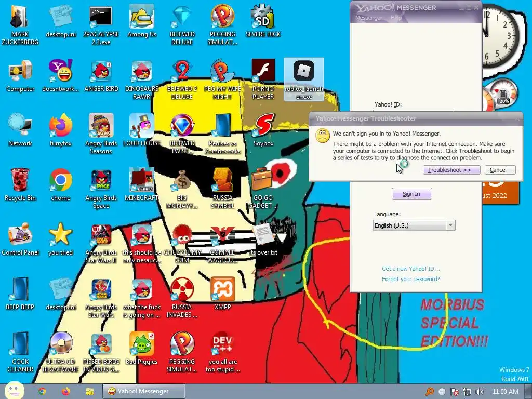Select the BEEP BEEP desktop icon
This screenshot has width=532, height=399.
point(20,294)
